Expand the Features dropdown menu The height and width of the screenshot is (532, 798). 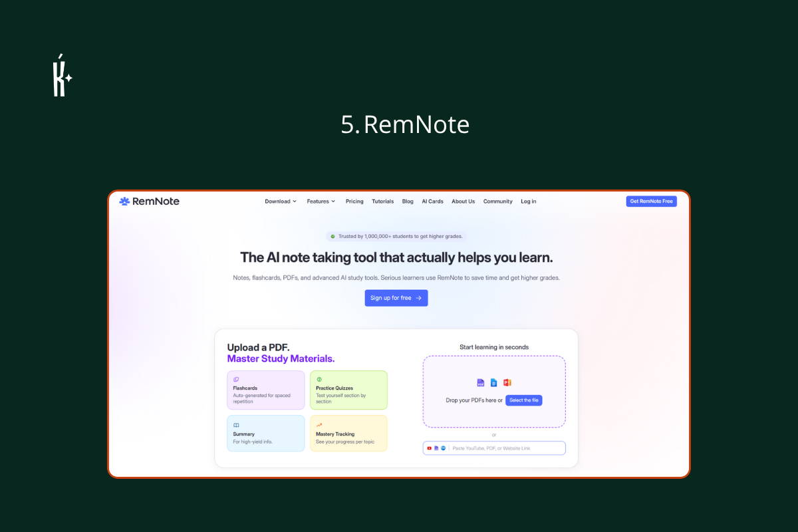321,201
